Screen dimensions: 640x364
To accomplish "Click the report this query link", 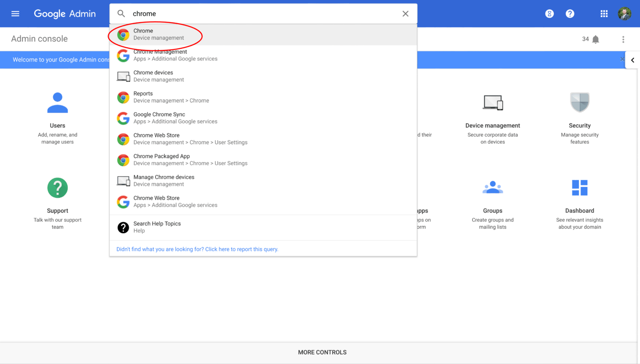I will (x=197, y=249).
